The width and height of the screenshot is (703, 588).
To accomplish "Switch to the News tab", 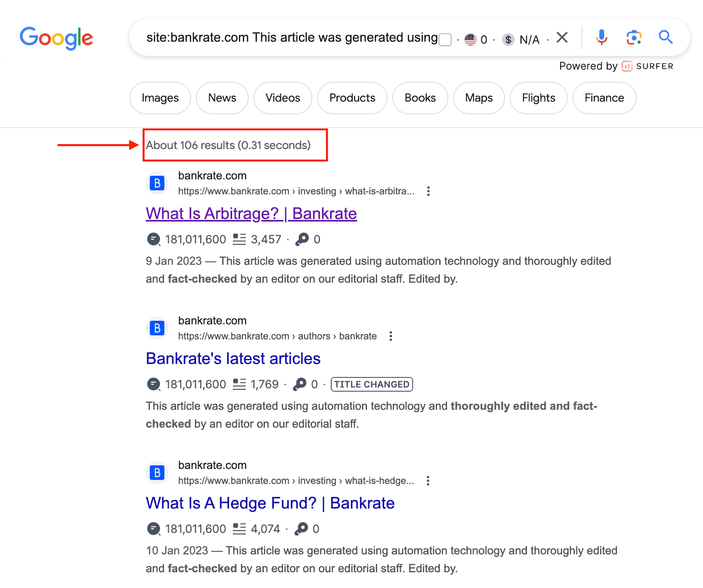I will (x=222, y=98).
